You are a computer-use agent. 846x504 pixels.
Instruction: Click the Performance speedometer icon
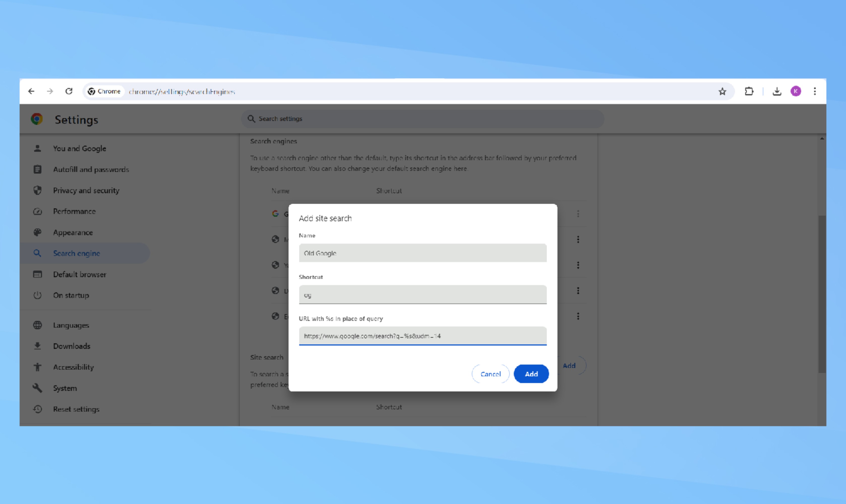[37, 211]
